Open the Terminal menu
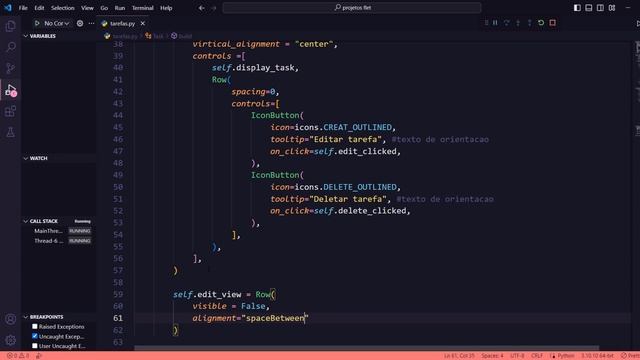This screenshot has height=360, width=640. [142, 8]
